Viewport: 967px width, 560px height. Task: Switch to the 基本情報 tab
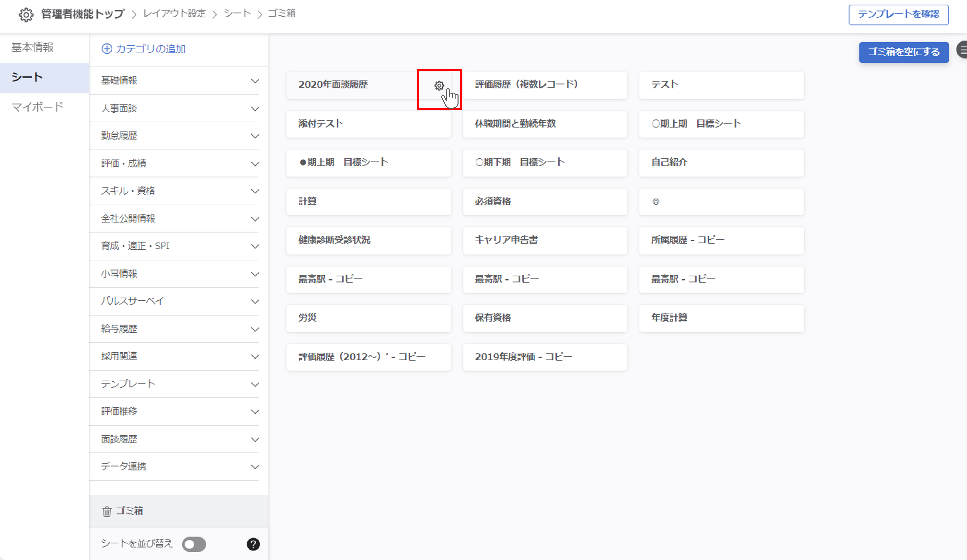click(33, 48)
